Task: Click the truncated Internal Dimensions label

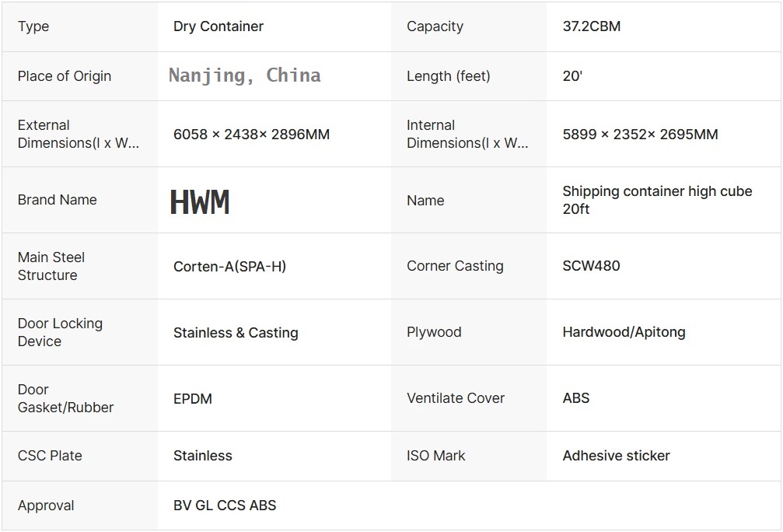Action: point(467,134)
